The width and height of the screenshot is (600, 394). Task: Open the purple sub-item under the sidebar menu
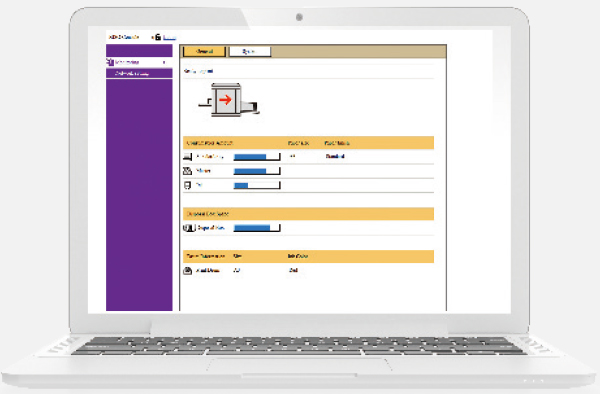(139, 73)
